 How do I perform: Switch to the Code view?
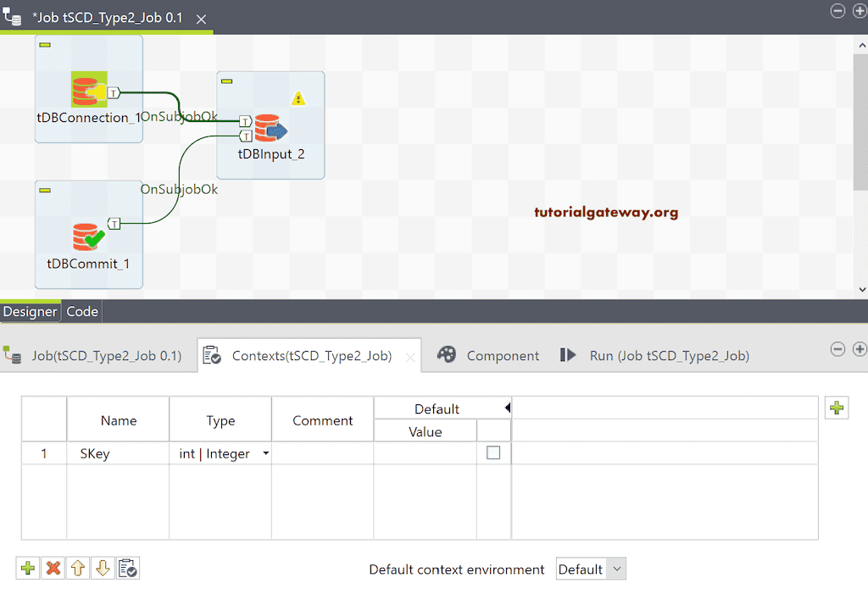pyautogui.click(x=81, y=311)
